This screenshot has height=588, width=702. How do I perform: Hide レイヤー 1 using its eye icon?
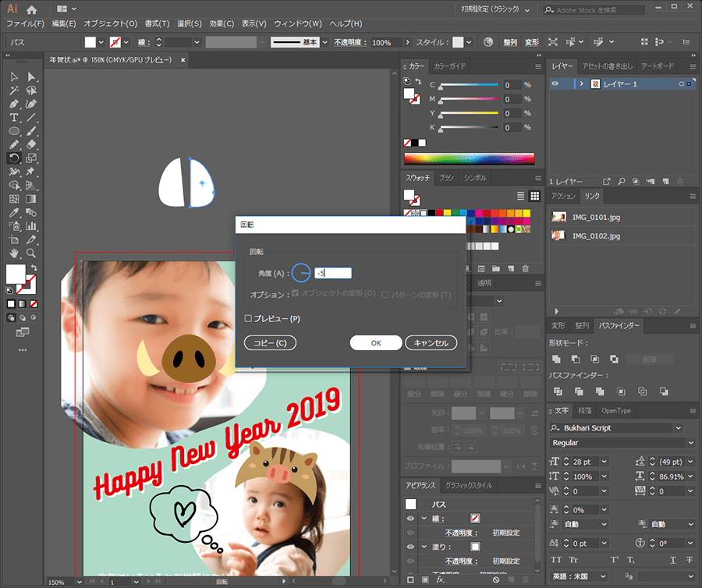point(555,83)
